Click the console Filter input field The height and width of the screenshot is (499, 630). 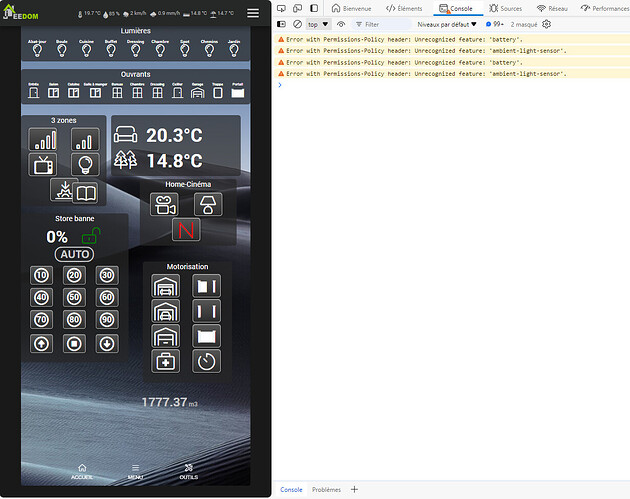(383, 25)
